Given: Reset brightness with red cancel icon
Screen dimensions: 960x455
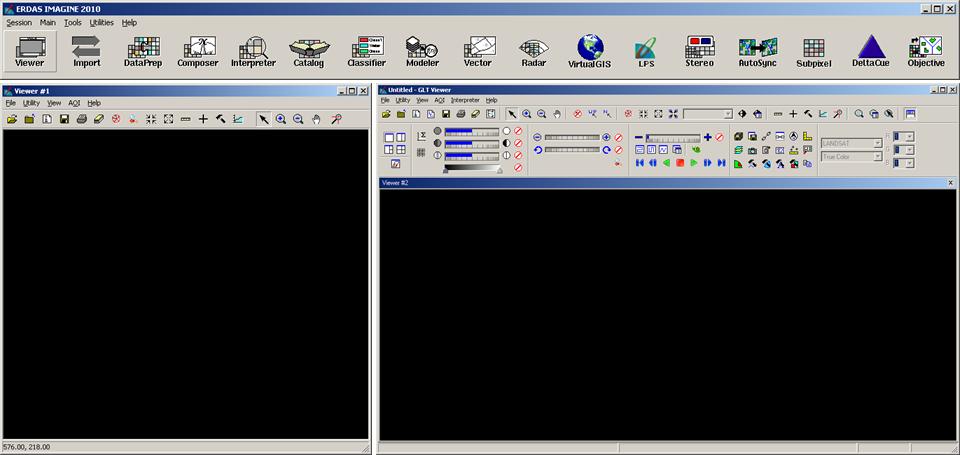Looking at the screenshot, I should coord(518,131).
